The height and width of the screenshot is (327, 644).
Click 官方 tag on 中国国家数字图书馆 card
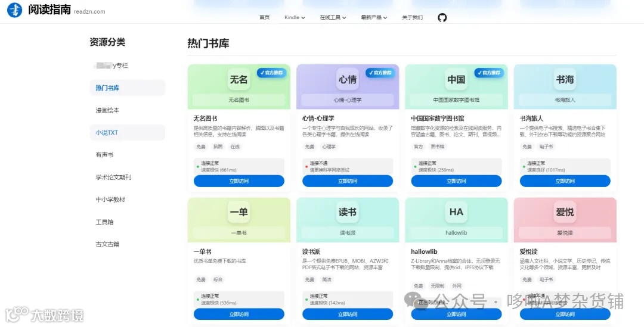tap(418, 147)
